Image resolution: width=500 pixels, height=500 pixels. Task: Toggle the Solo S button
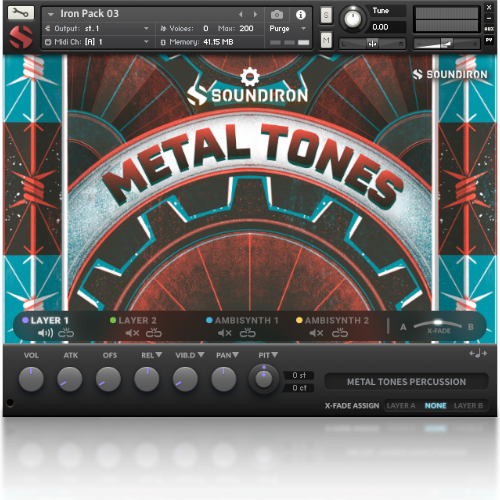(326, 15)
